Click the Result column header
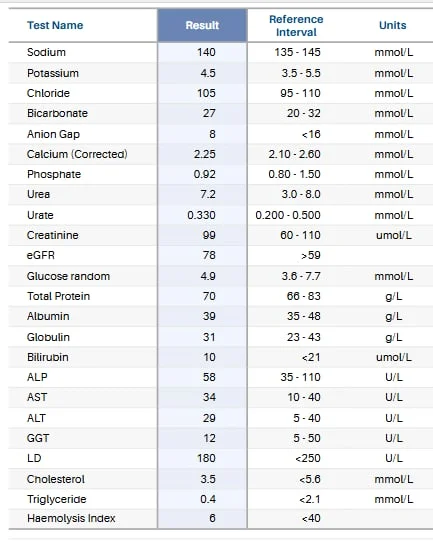The image size is (433, 541). tap(202, 25)
